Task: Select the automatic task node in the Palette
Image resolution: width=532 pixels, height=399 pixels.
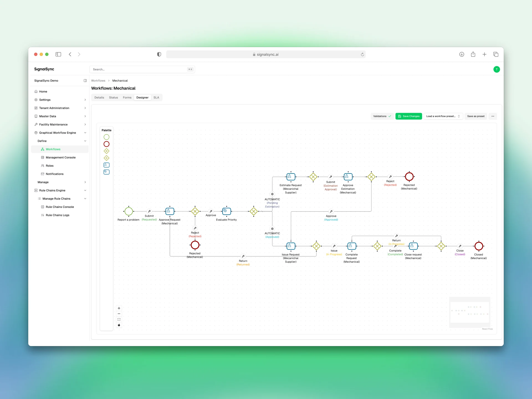Action: coord(106,172)
